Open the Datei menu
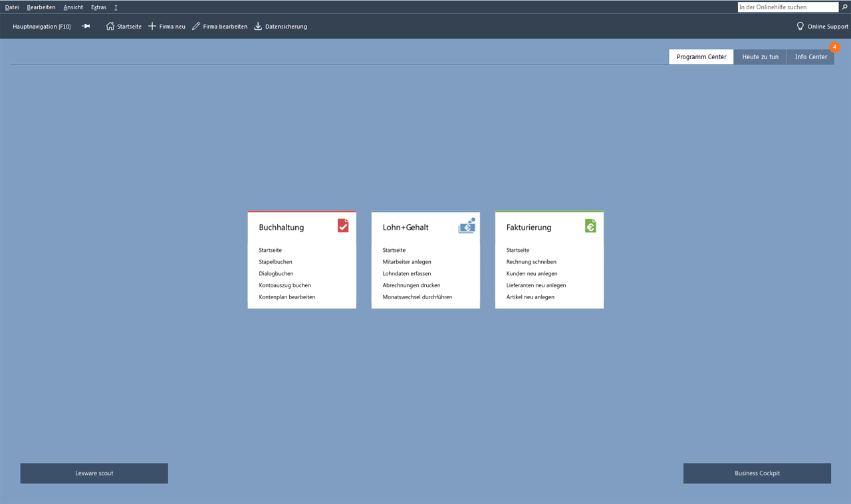 click(12, 7)
